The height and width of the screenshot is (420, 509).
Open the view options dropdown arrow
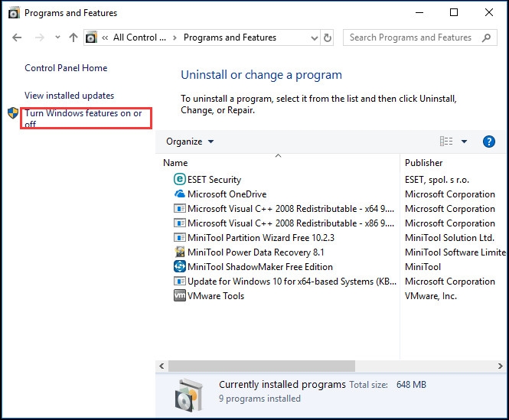pos(464,142)
